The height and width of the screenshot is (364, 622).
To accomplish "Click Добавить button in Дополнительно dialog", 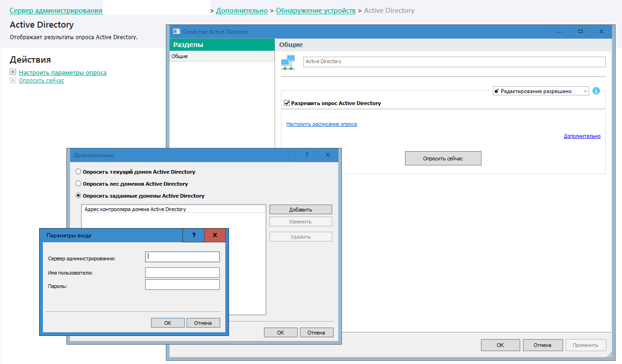I will click(x=301, y=210).
